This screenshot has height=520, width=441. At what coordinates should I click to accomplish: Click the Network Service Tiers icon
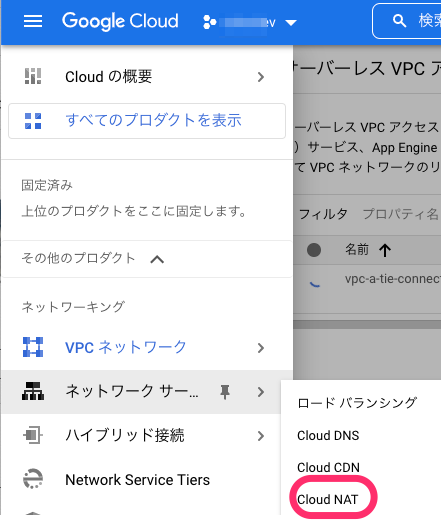[x=33, y=479]
